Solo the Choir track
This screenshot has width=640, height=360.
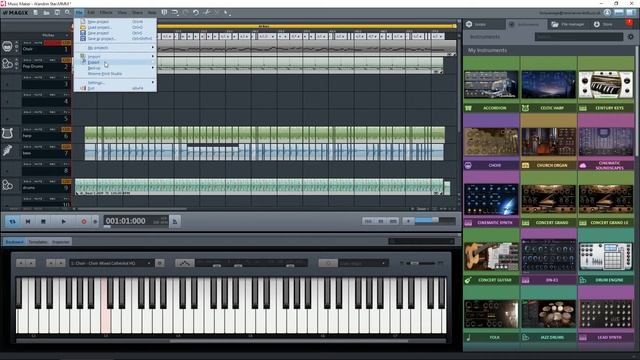[28, 42]
